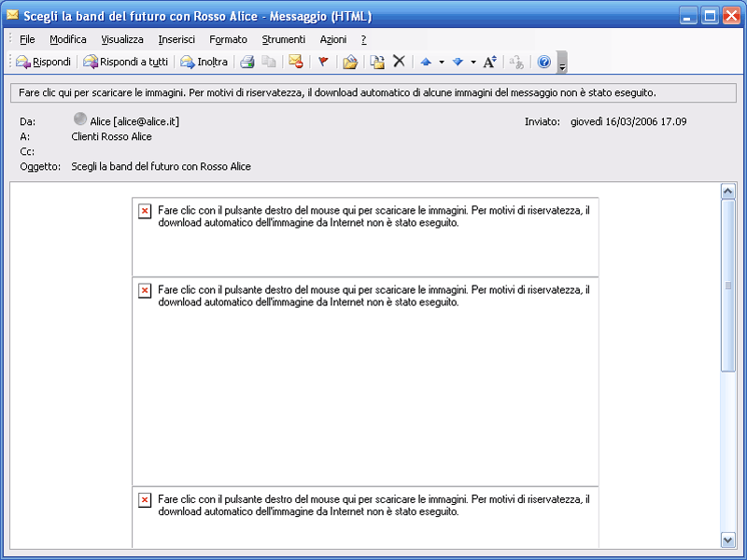The image size is (747, 560).
Task: Go to previous item with blue up arrow
Action: 427,62
